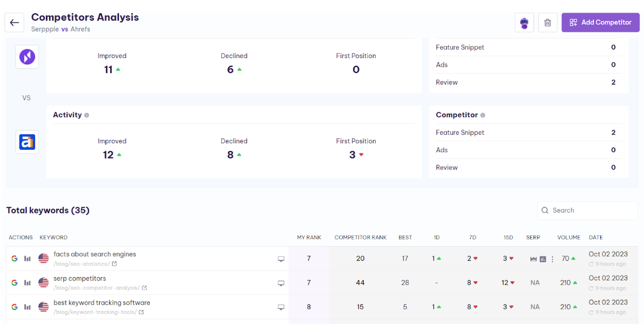
Task: Click desktop device icon for serp competitors
Action: click(281, 283)
